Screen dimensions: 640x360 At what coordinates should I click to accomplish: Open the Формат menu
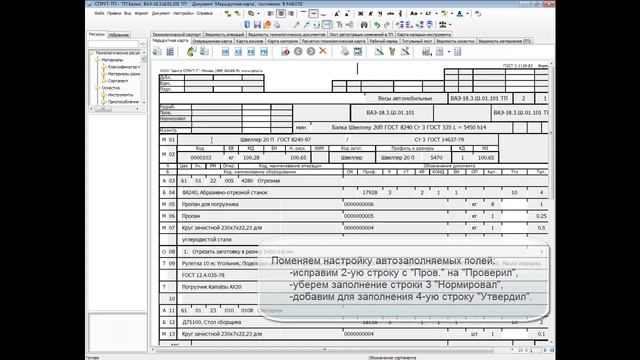click(142, 13)
